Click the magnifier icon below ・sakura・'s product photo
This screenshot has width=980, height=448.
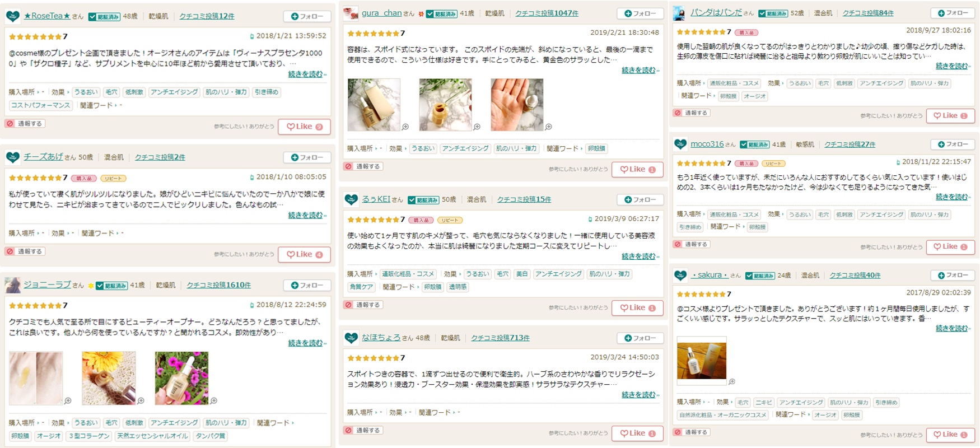coord(732,381)
